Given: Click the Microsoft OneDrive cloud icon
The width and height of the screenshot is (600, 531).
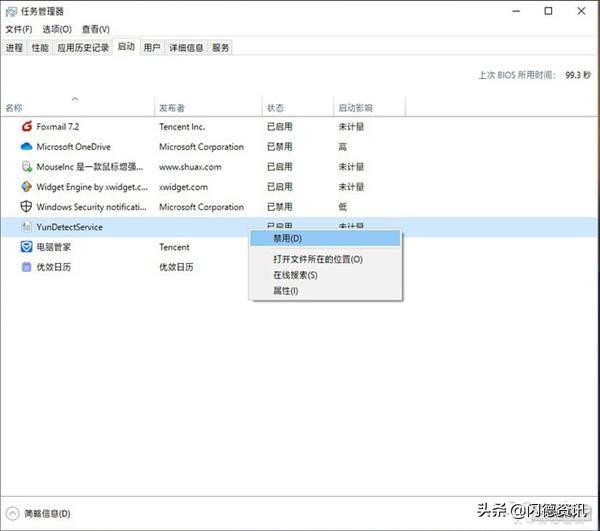Looking at the screenshot, I should pyautogui.click(x=26, y=146).
